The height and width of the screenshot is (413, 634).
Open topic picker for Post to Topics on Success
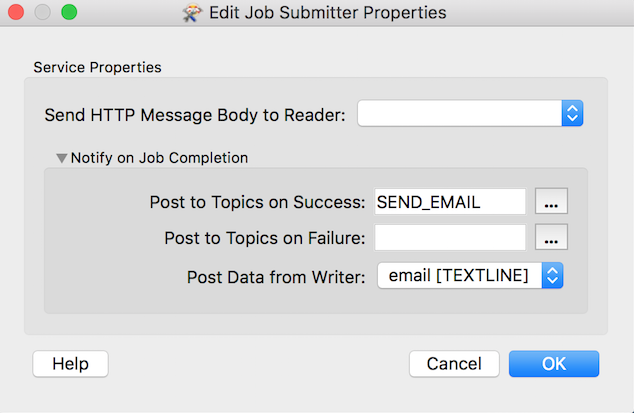[551, 201]
